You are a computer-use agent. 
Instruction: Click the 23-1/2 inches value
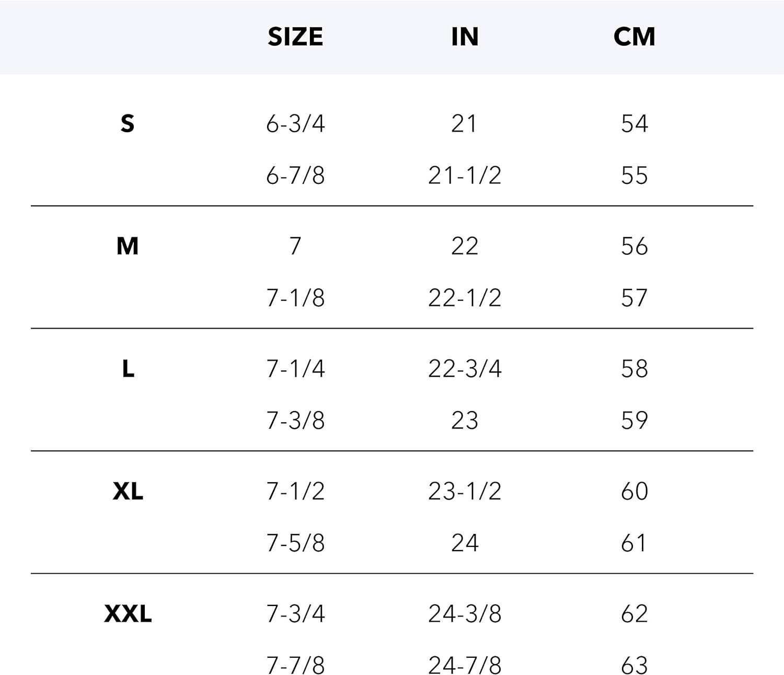point(465,491)
